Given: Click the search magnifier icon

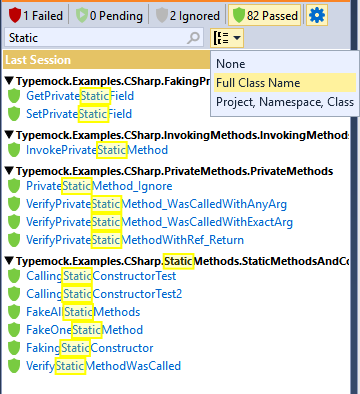Looking at the screenshot, I should (x=193, y=38).
